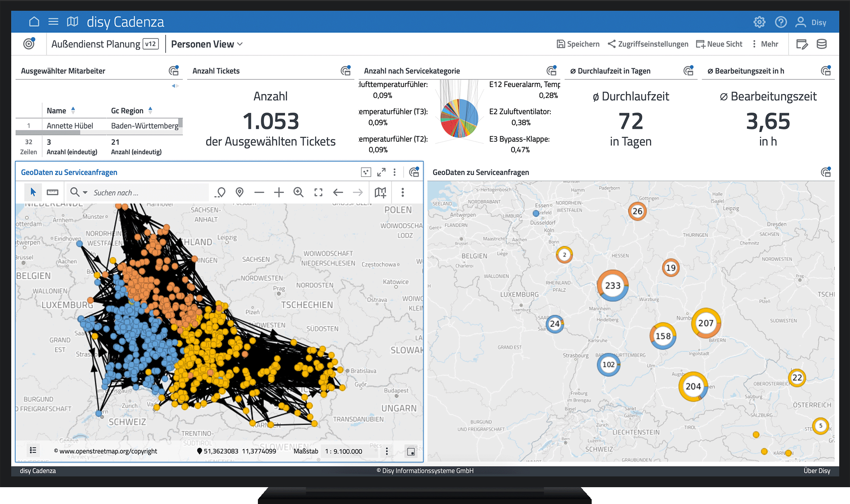850x504 pixels.
Task: Zoom the map to full extent
Action: point(318,192)
